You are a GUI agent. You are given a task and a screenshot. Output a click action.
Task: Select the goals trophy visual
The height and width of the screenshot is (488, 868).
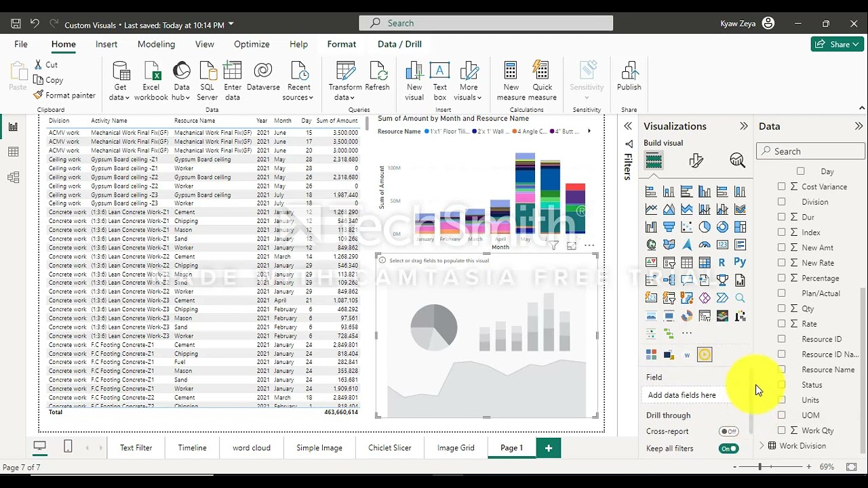tap(722, 280)
